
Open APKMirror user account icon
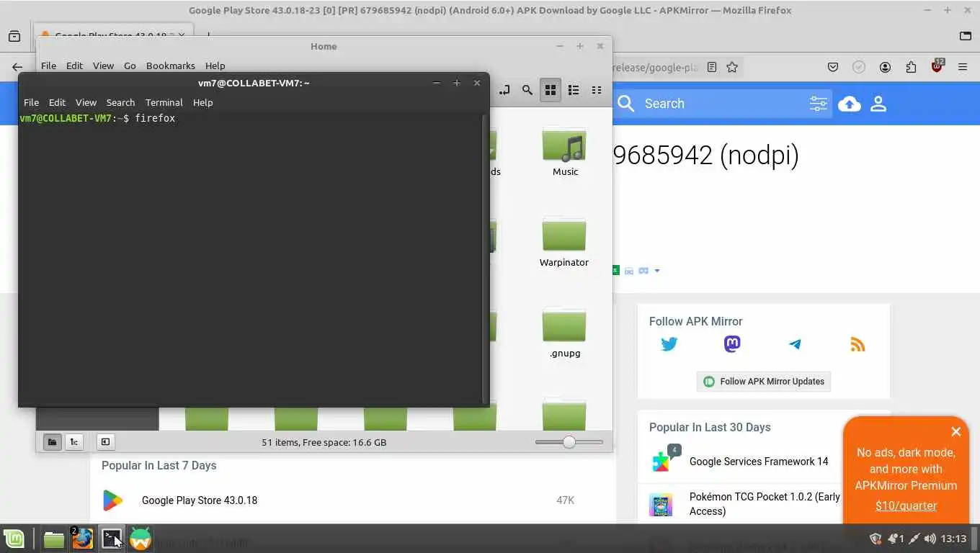click(878, 104)
